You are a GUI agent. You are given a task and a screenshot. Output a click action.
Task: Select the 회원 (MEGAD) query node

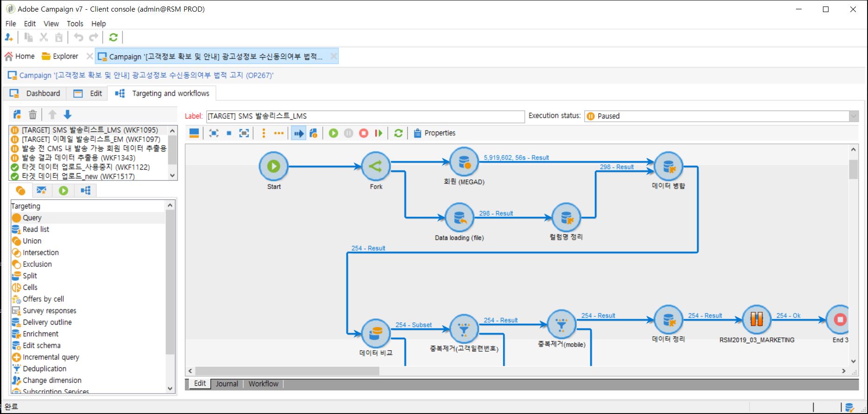coord(464,162)
